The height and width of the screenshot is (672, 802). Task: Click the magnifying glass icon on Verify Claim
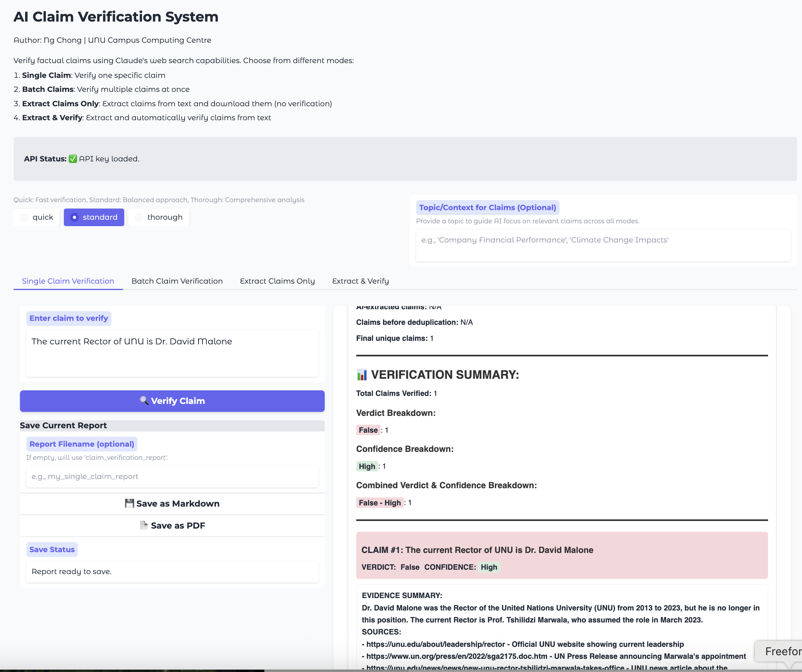[x=144, y=401]
